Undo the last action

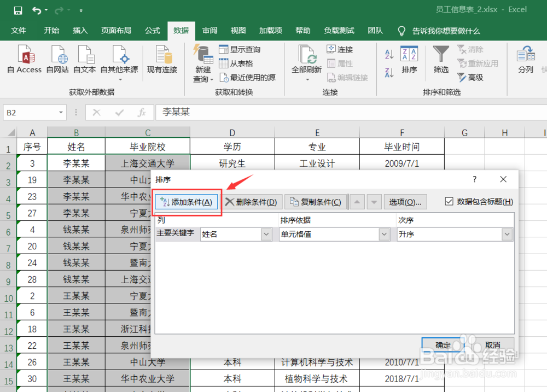point(37,10)
